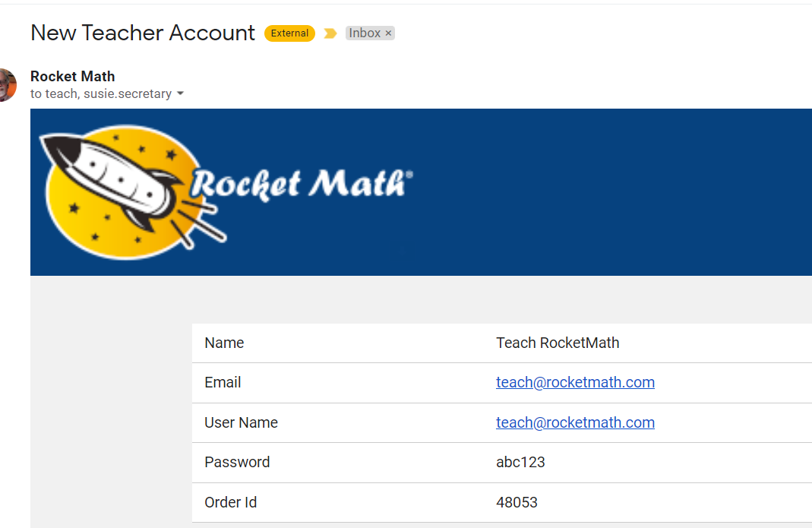Viewport: 812px width, 528px height.
Task: Click the yellow External badge
Action: click(289, 33)
